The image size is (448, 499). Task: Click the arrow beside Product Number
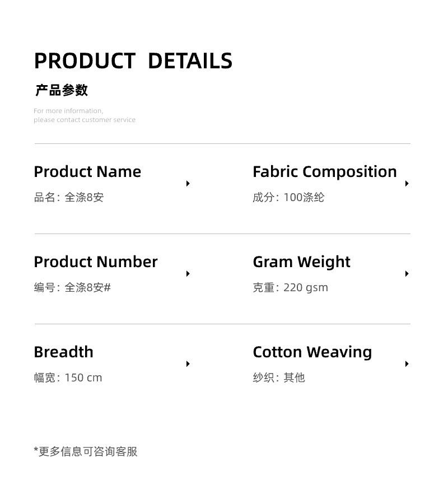click(x=188, y=274)
